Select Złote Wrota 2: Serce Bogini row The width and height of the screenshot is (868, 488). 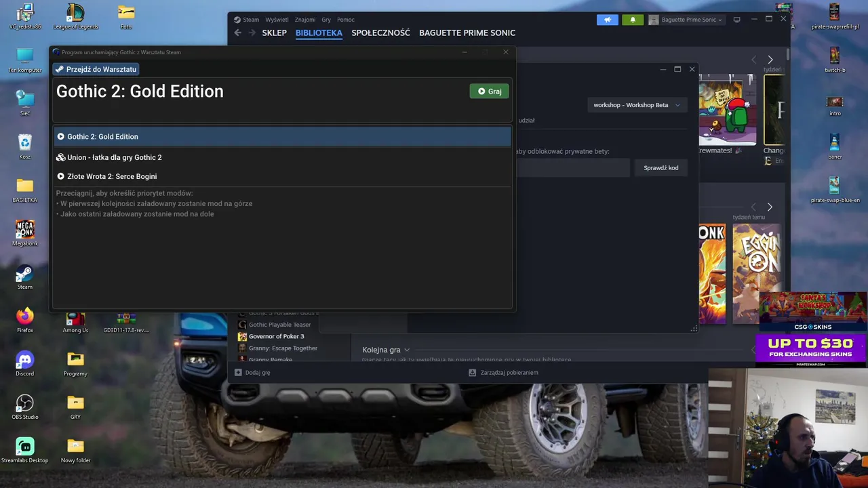[x=282, y=176]
